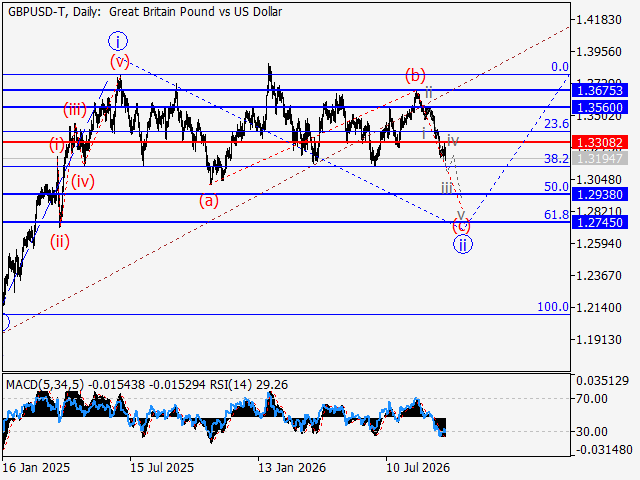Click the red (a) wave label

tap(209, 201)
